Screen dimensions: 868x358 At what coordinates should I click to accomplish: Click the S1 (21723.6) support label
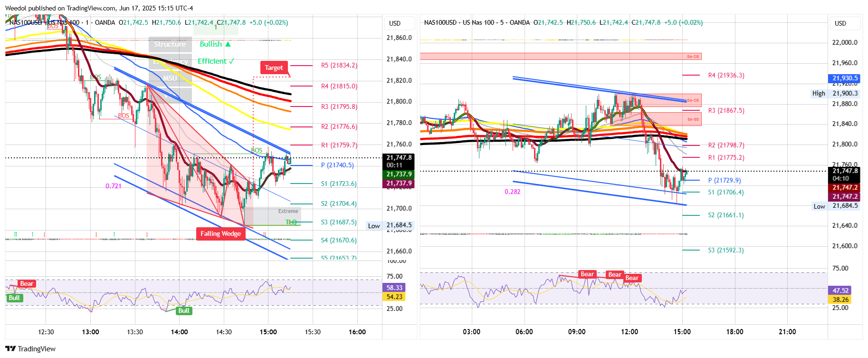point(339,184)
